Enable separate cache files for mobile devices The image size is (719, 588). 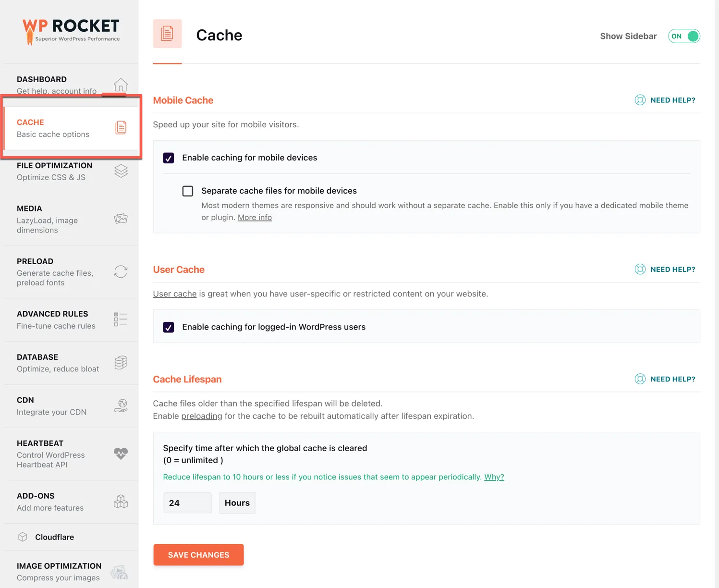coord(188,191)
